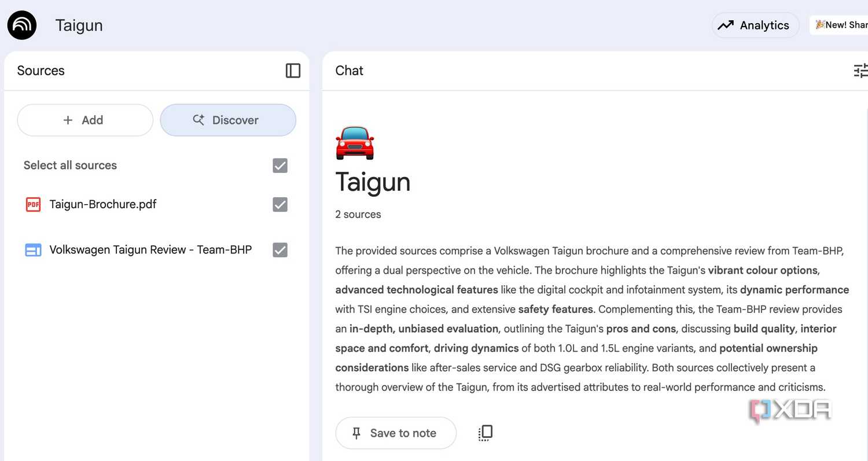Click the Save to note button
Image resolution: width=868 pixels, height=461 pixels.
coord(396,433)
